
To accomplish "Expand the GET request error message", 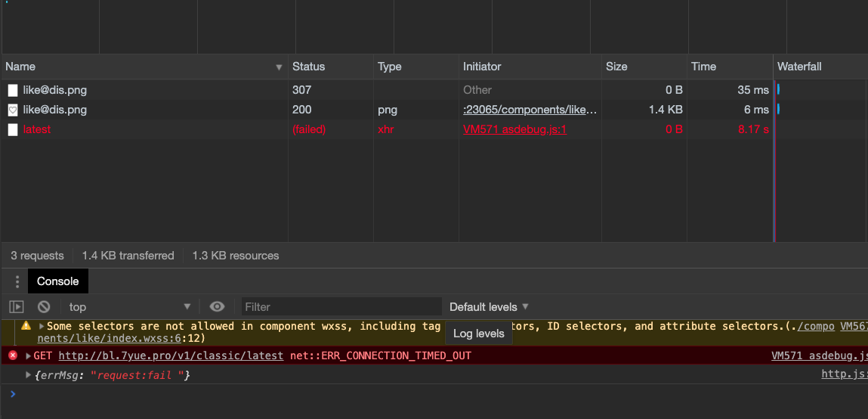I will click(28, 355).
